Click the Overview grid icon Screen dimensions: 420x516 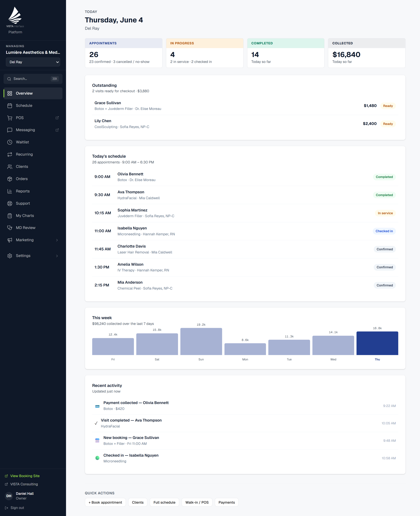(10, 93)
